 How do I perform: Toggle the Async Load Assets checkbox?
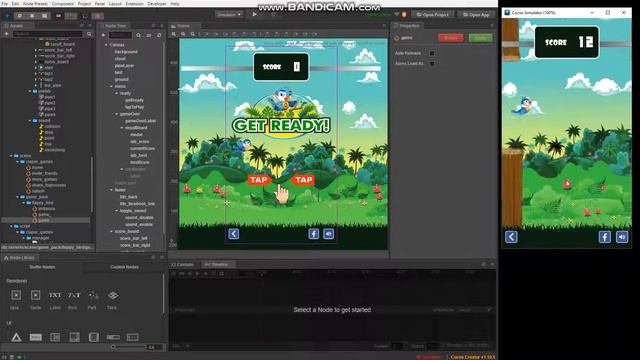432,64
